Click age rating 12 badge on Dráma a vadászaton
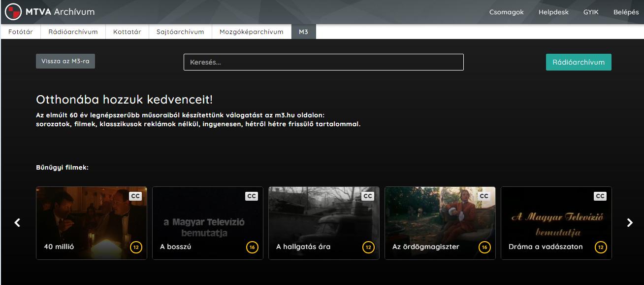Screen dimensions: 644x285 pos(601,247)
